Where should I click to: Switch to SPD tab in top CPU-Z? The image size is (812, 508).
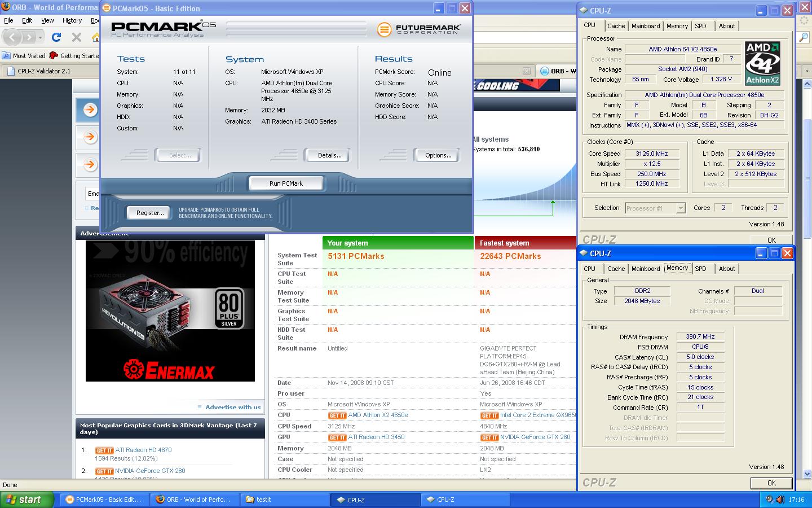(x=700, y=26)
